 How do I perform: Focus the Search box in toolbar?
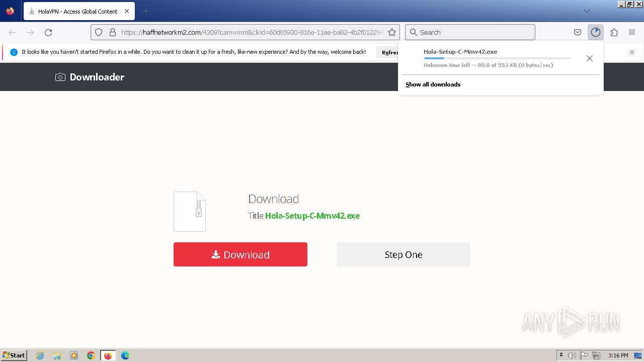coord(470,32)
